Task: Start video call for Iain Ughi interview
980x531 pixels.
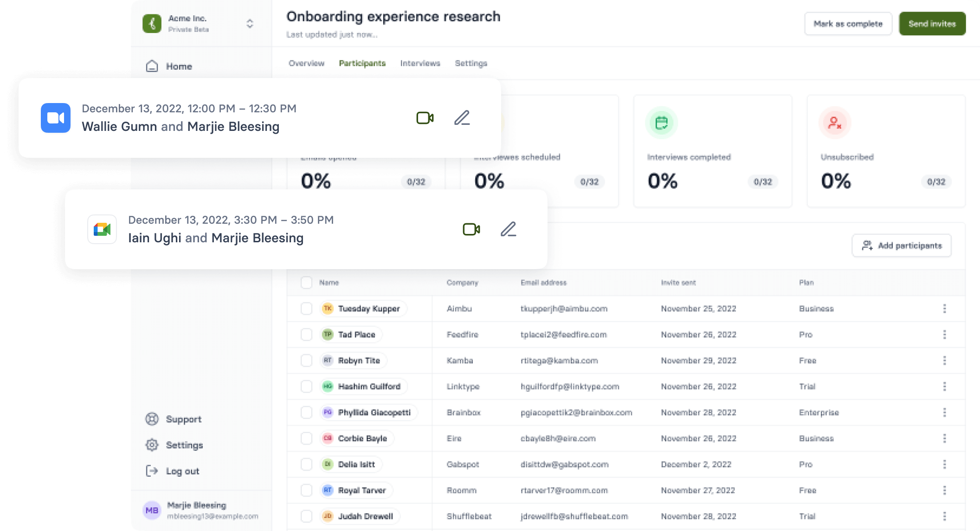Action: coord(471,229)
